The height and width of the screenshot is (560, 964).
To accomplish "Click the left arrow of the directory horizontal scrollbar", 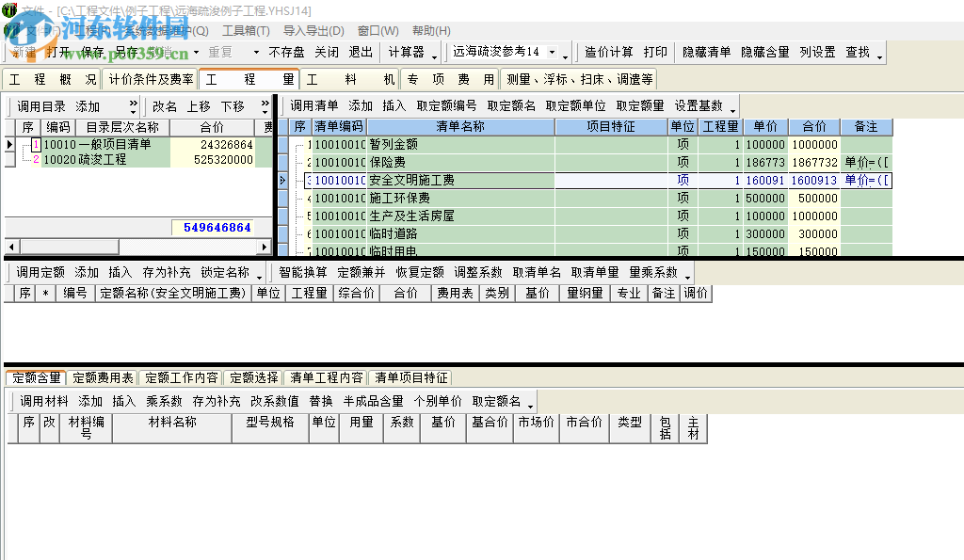I will pos(11,248).
